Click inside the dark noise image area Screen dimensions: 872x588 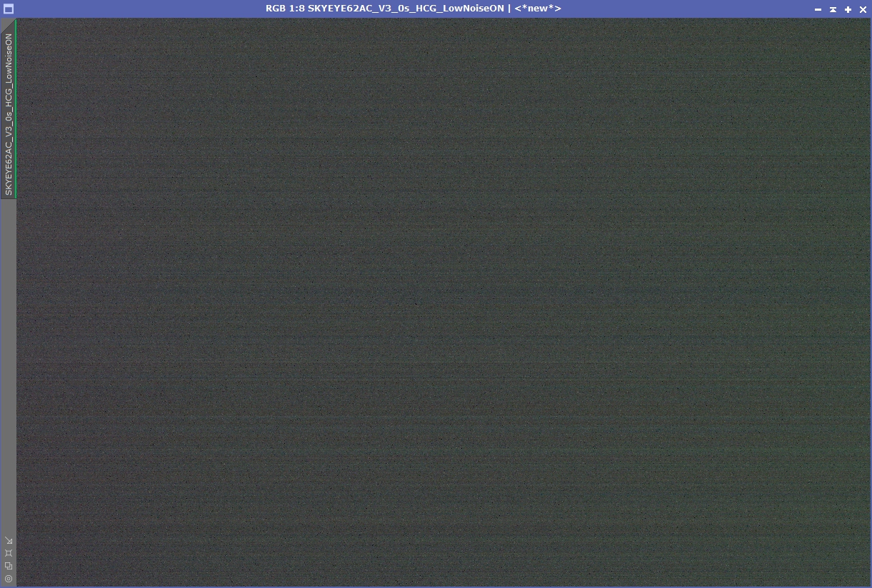[443, 302]
